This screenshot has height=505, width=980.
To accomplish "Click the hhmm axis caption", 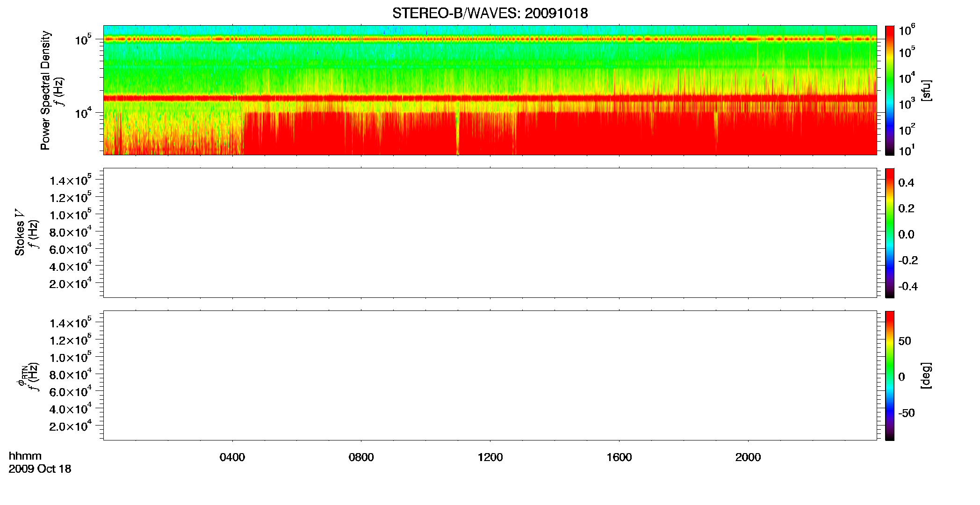I will (x=25, y=456).
